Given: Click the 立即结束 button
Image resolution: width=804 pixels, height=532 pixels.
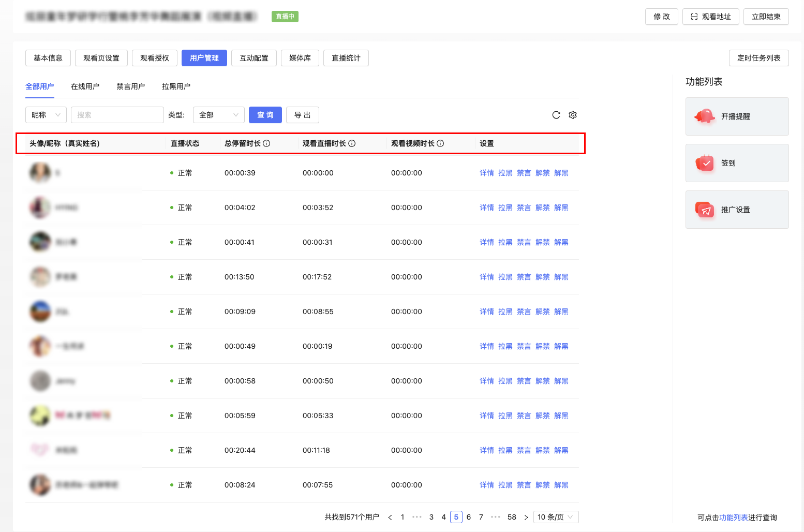Looking at the screenshot, I should [x=766, y=17].
